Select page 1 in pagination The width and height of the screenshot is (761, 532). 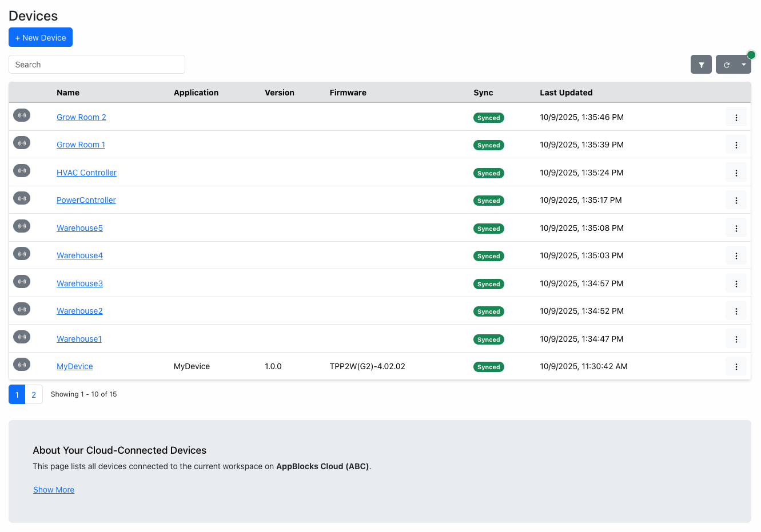17,395
